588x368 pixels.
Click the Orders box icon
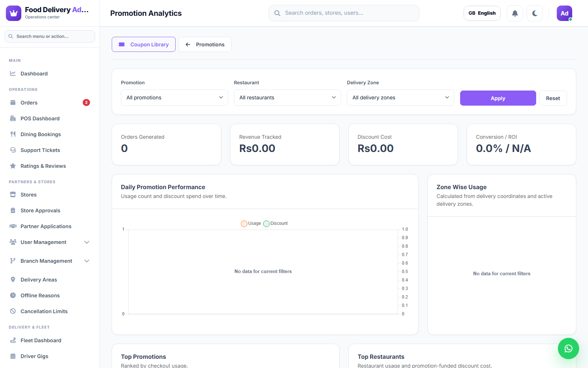pyautogui.click(x=13, y=103)
